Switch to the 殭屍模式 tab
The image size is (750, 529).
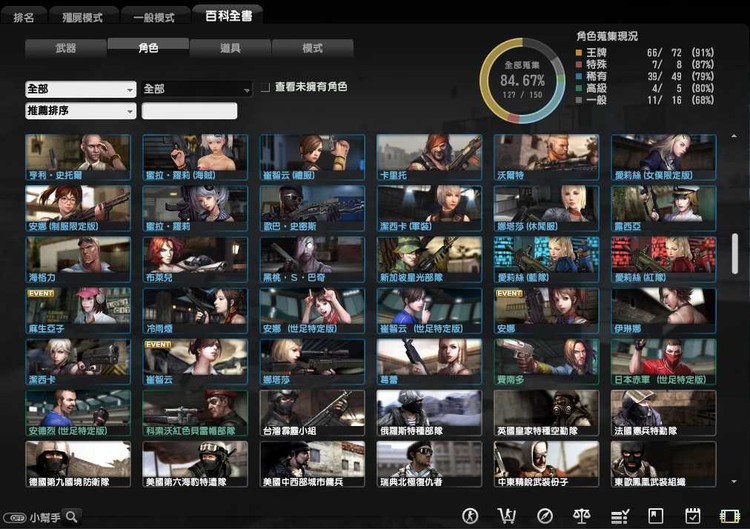click(83, 17)
